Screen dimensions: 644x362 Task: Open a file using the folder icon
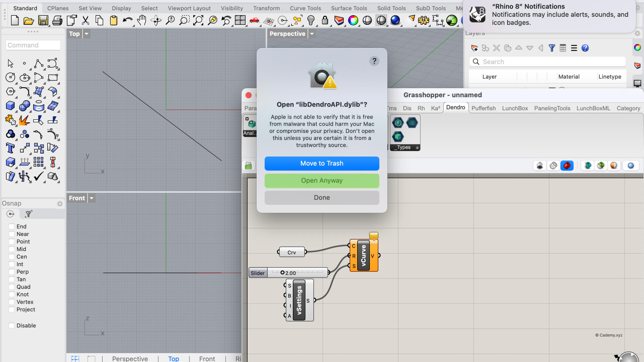pyautogui.click(x=29, y=20)
